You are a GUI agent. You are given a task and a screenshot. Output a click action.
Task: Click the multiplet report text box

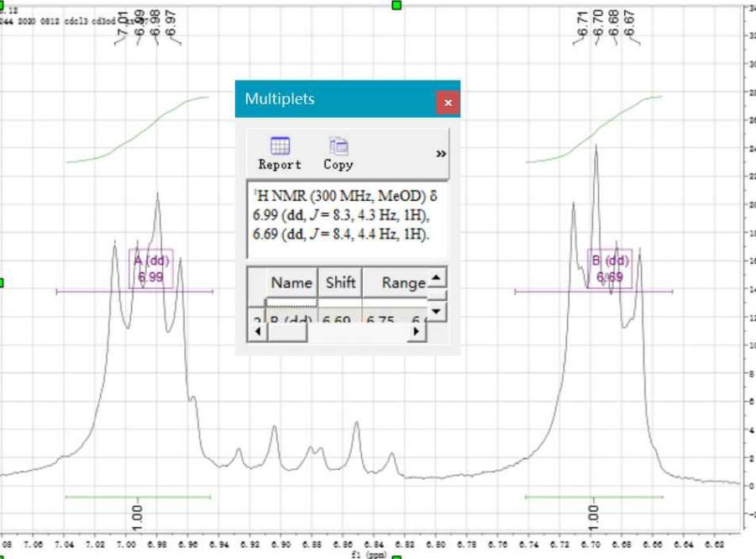point(348,219)
